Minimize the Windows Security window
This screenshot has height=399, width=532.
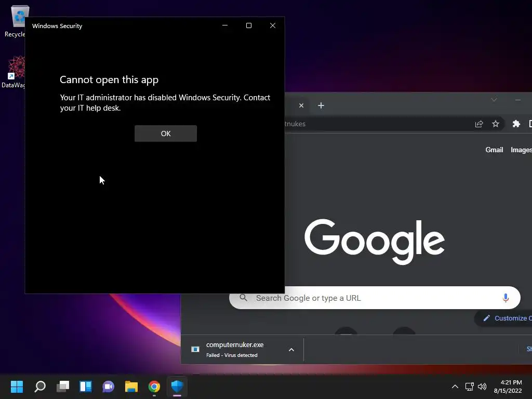[x=224, y=26]
